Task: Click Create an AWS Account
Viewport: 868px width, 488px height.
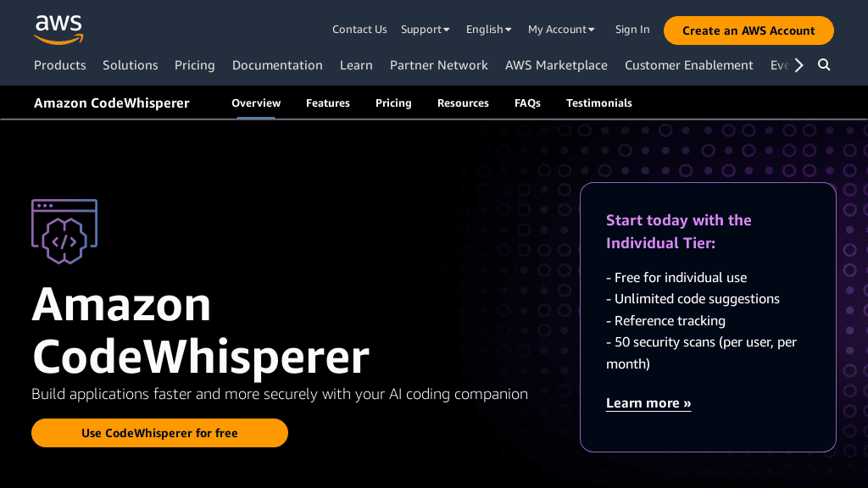Action: (x=748, y=30)
